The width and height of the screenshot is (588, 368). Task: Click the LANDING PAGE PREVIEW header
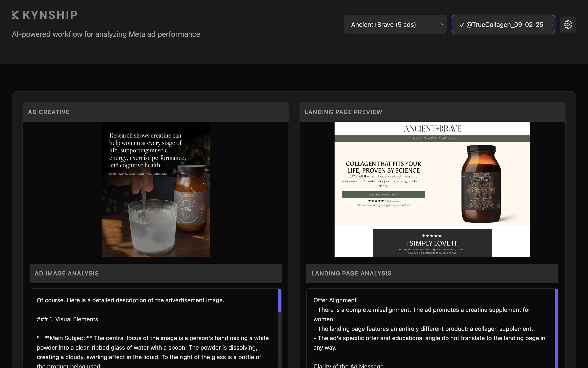pyautogui.click(x=343, y=112)
